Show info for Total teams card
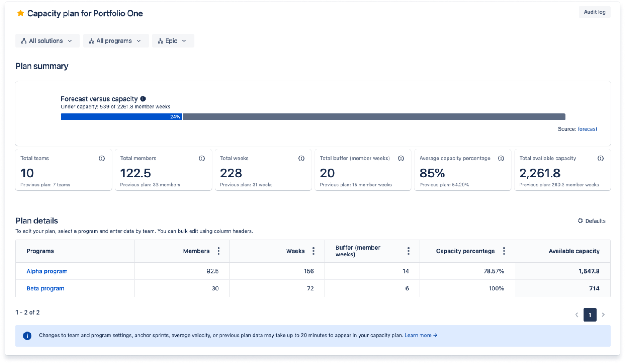This screenshot has height=364, width=625. click(x=102, y=159)
